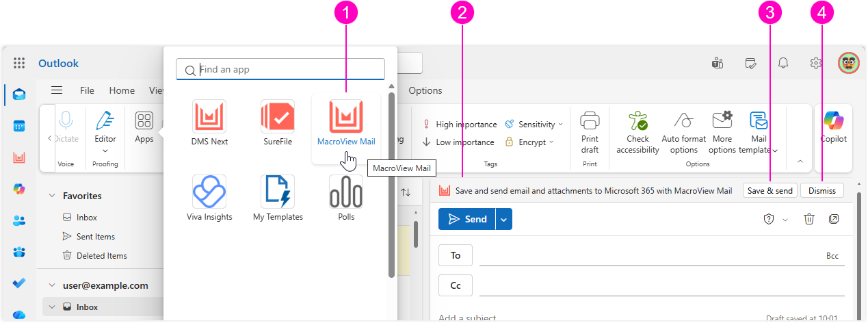Show the Bcc field
The height and width of the screenshot is (323, 868).
(832, 256)
